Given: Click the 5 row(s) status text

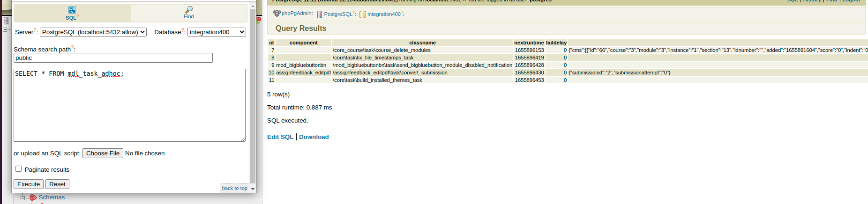Looking at the screenshot, I should coord(278,95).
